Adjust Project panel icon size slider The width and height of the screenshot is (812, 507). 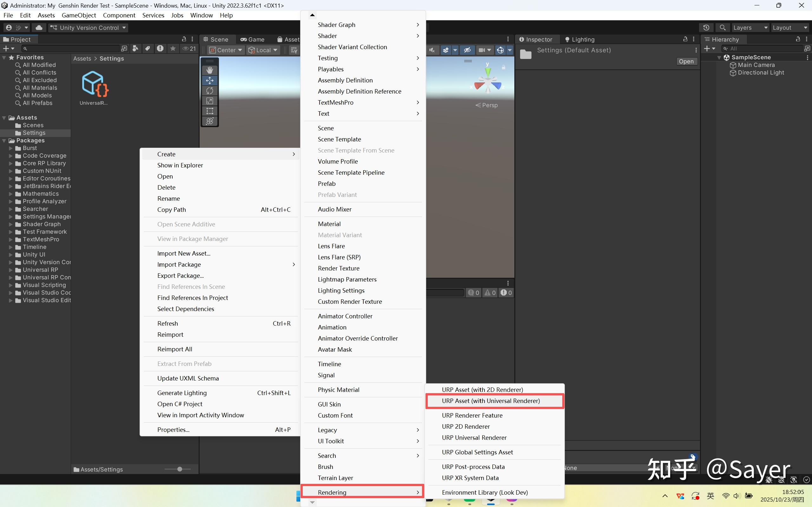(x=180, y=469)
